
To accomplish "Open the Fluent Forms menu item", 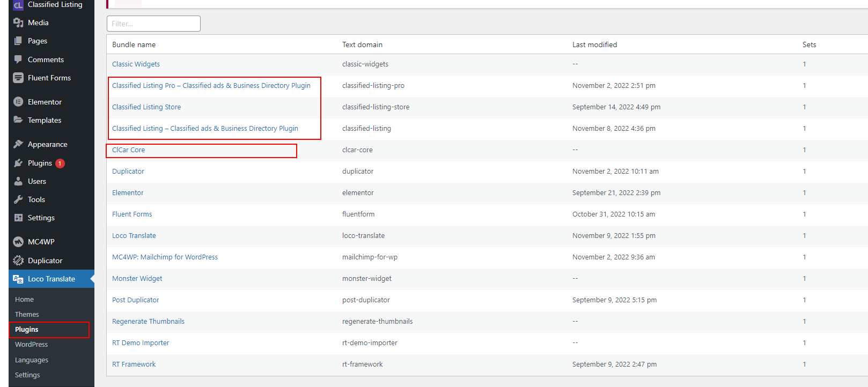I will click(49, 78).
